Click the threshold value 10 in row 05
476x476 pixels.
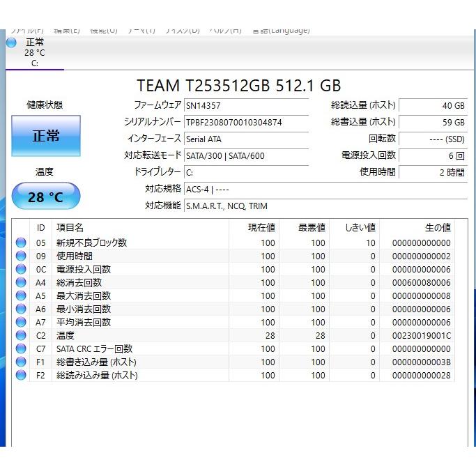tap(371, 243)
